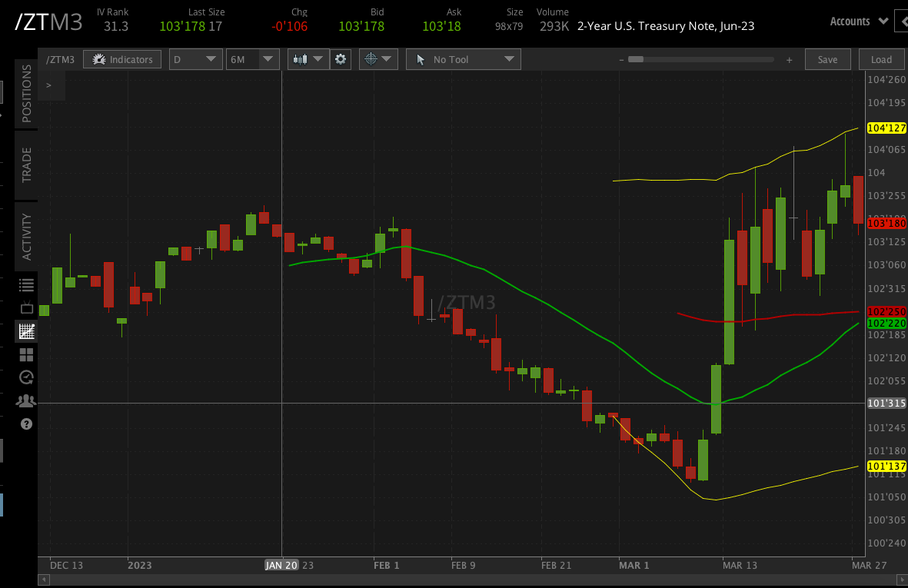
Task: Click the 104'127 yellow price label
Action: (x=886, y=128)
